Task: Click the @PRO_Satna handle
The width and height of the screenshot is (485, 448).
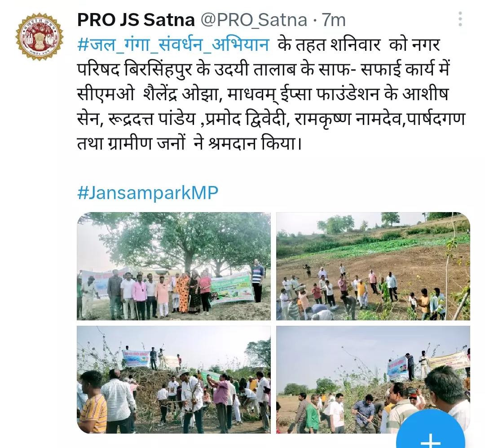Action: point(254,20)
